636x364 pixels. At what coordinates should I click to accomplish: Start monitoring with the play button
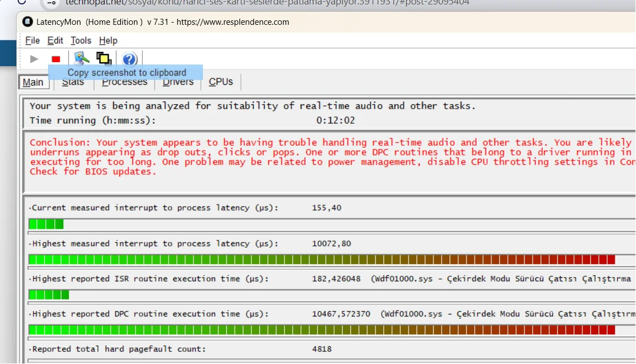[x=34, y=59]
